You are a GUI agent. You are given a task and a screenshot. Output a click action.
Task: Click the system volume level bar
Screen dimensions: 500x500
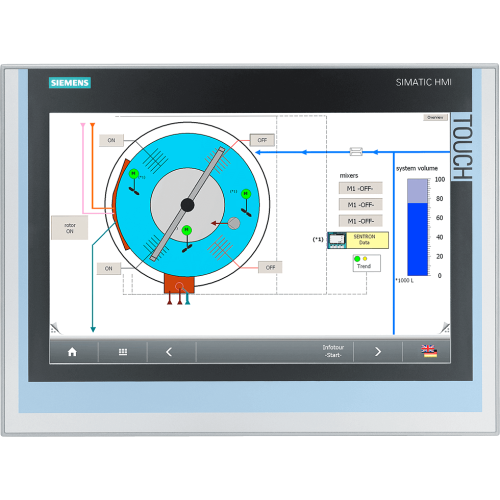click(x=418, y=227)
